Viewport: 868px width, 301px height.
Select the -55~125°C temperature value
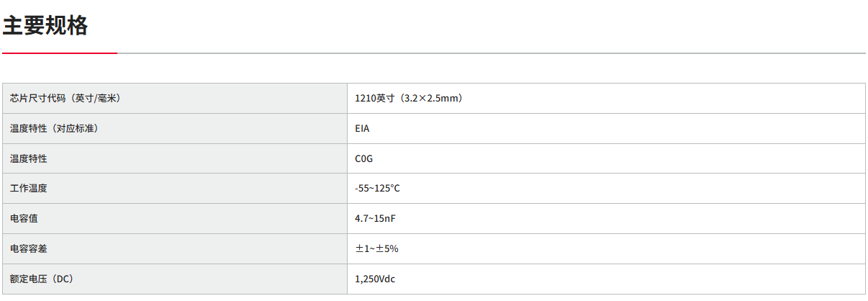377,189
